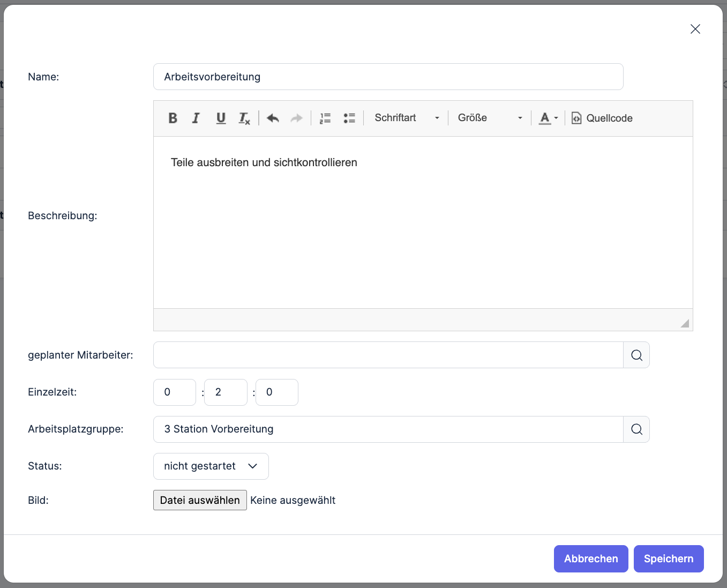This screenshot has height=588, width=727.
Task: Switch to Quellcode source view
Action: point(602,118)
